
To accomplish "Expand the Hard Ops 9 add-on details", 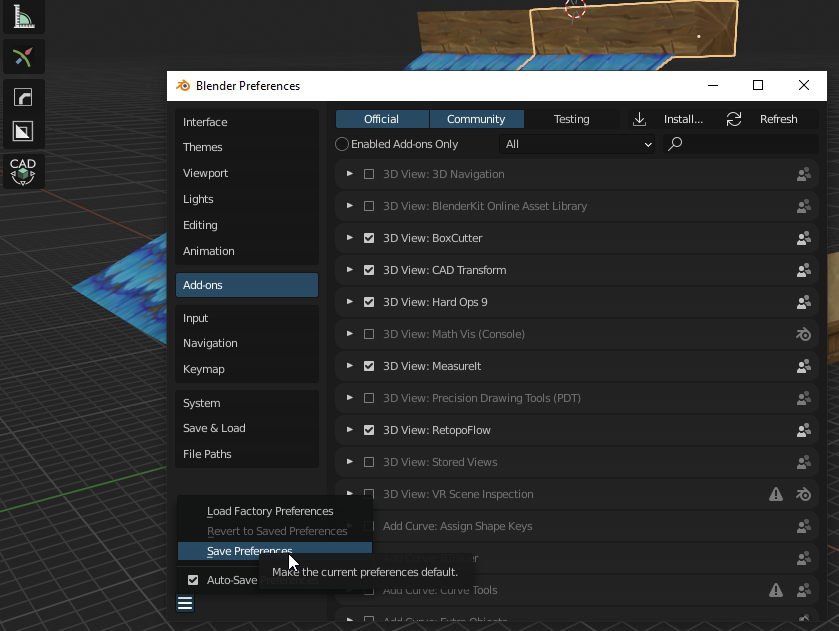I will point(349,302).
